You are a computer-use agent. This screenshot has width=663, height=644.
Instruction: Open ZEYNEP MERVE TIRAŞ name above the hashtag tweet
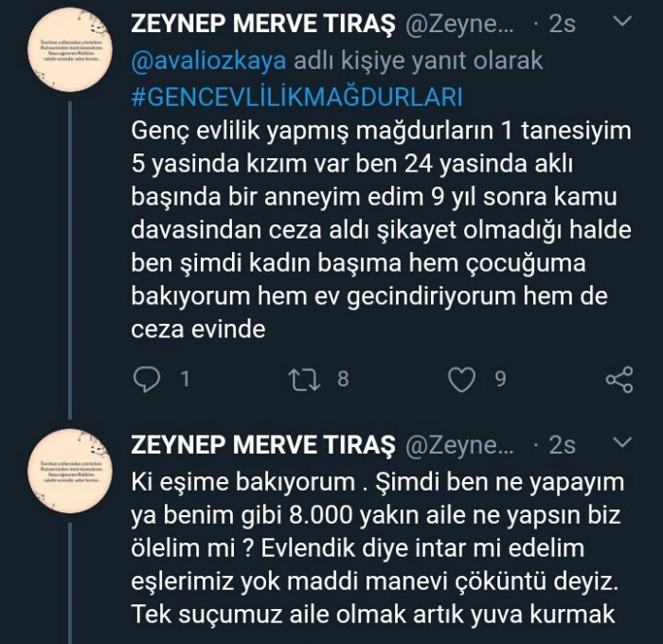(263, 24)
